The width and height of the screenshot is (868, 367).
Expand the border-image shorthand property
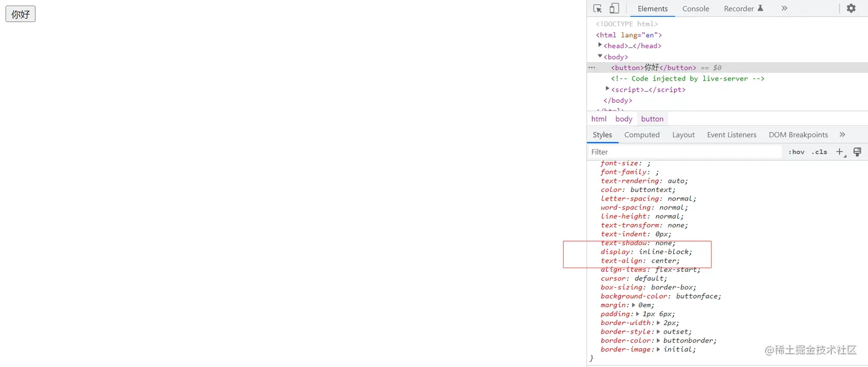tap(658, 350)
